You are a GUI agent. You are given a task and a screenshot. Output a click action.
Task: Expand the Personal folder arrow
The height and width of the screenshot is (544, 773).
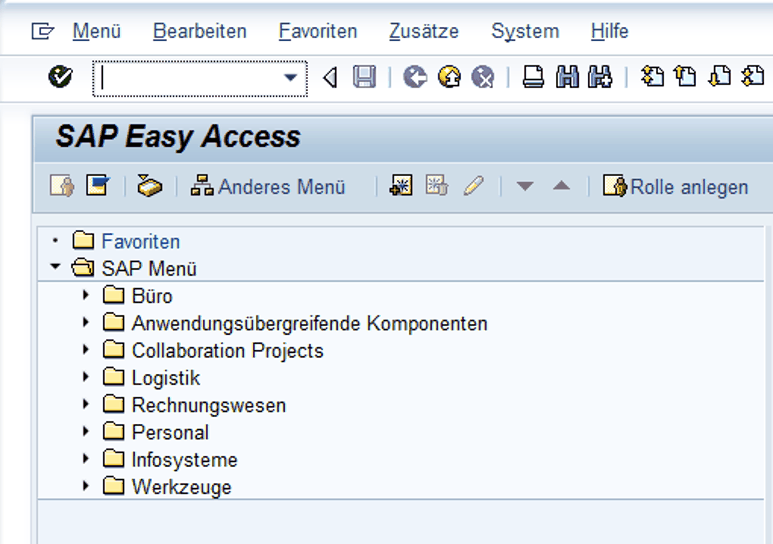click(x=86, y=431)
